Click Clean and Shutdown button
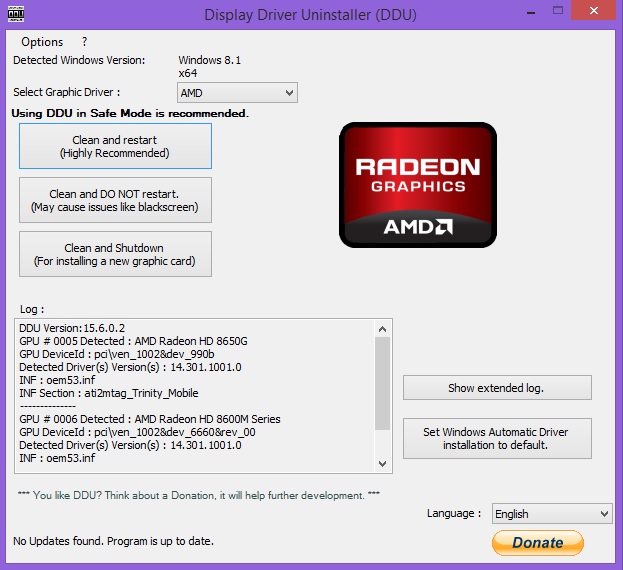The image size is (623, 570). tap(115, 254)
